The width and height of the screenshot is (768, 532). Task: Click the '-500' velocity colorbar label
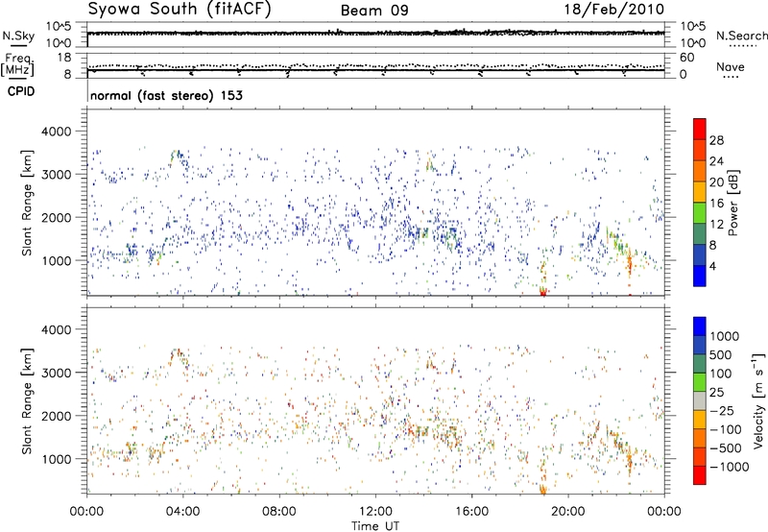click(x=726, y=448)
